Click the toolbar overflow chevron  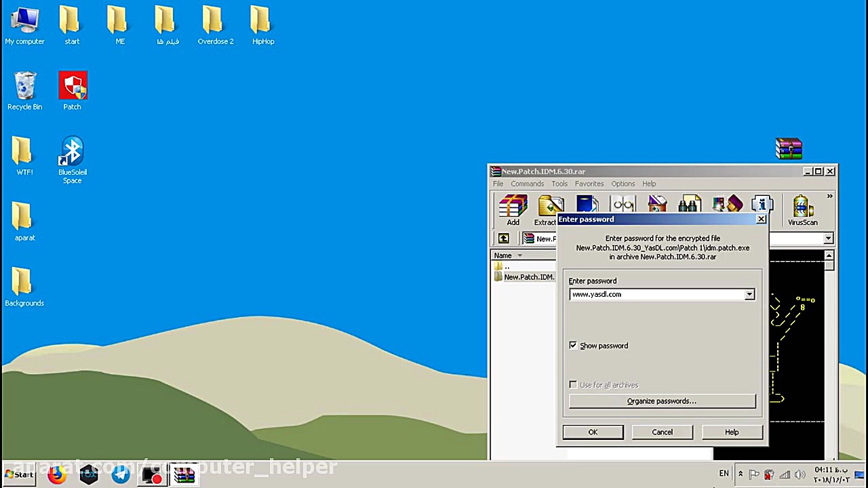pos(829,196)
